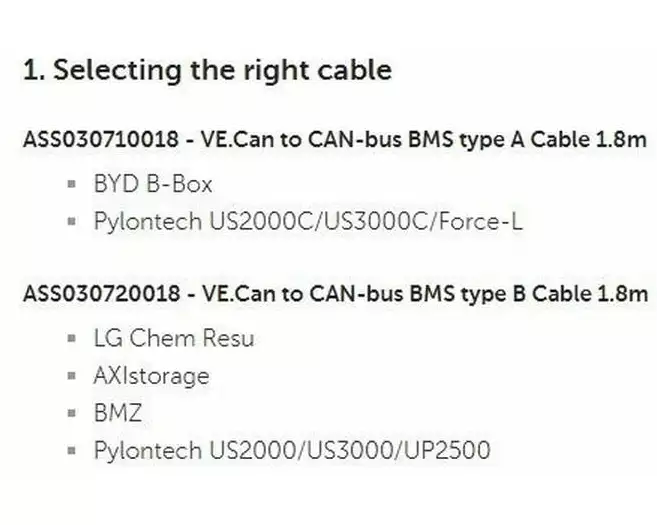Viewport: 657px width, 525px height.
Task: Click the bullet beside BYD B-Box
Action: (x=71, y=184)
